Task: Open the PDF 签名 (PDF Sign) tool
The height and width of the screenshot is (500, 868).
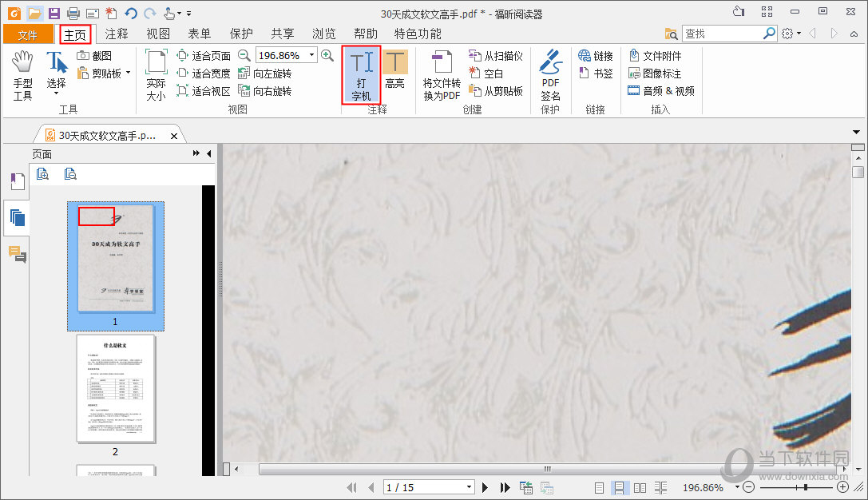Action: click(551, 75)
